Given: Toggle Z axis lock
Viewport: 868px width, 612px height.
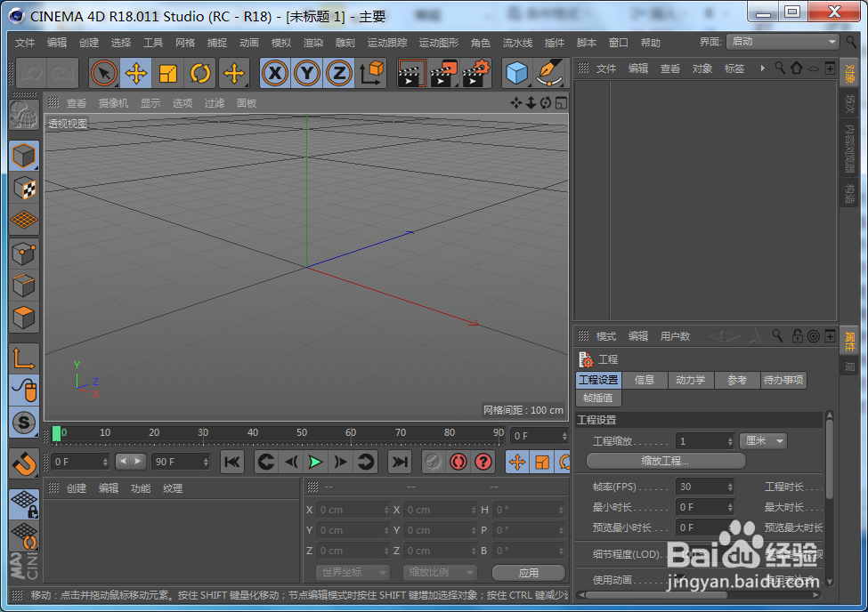Looking at the screenshot, I should click(339, 73).
